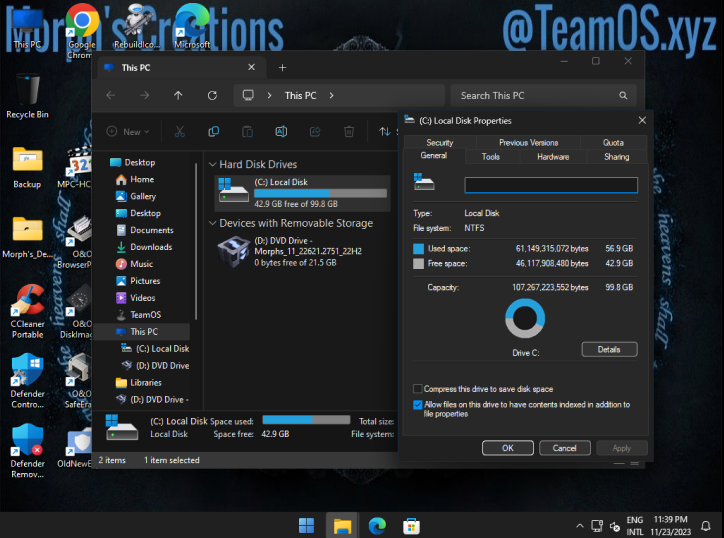Image resolution: width=724 pixels, height=538 pixels.
Task: Click the search magnifier icon
Action: [623, 96]
